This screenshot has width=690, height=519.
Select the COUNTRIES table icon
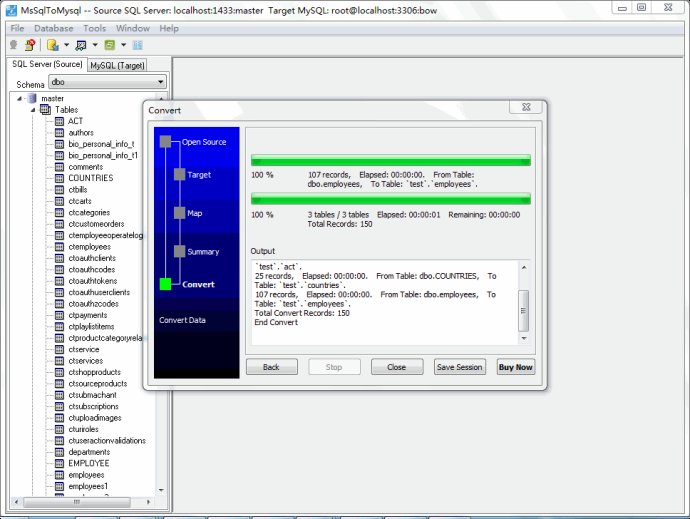59,178
